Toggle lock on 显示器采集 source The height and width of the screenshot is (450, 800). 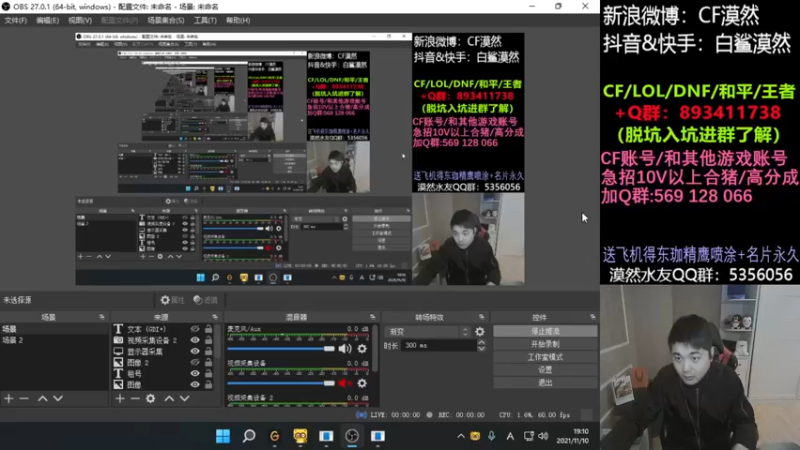208,352
